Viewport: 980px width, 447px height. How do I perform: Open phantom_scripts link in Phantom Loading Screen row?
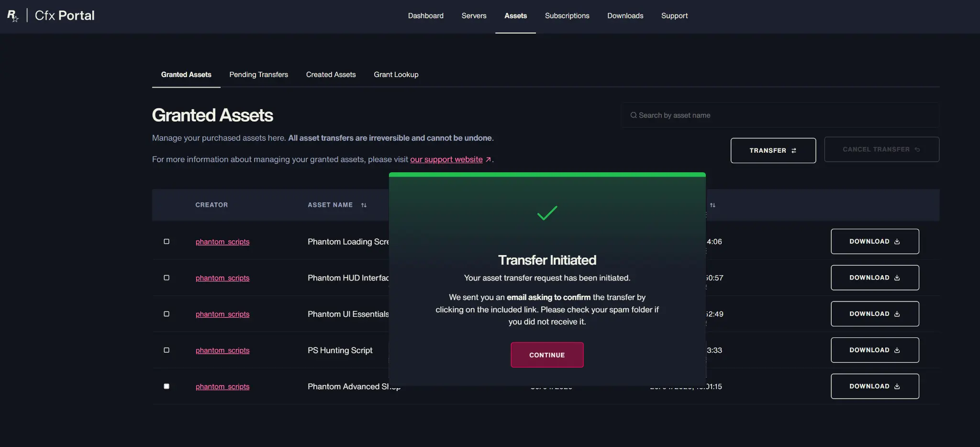[x=223, y=242]
